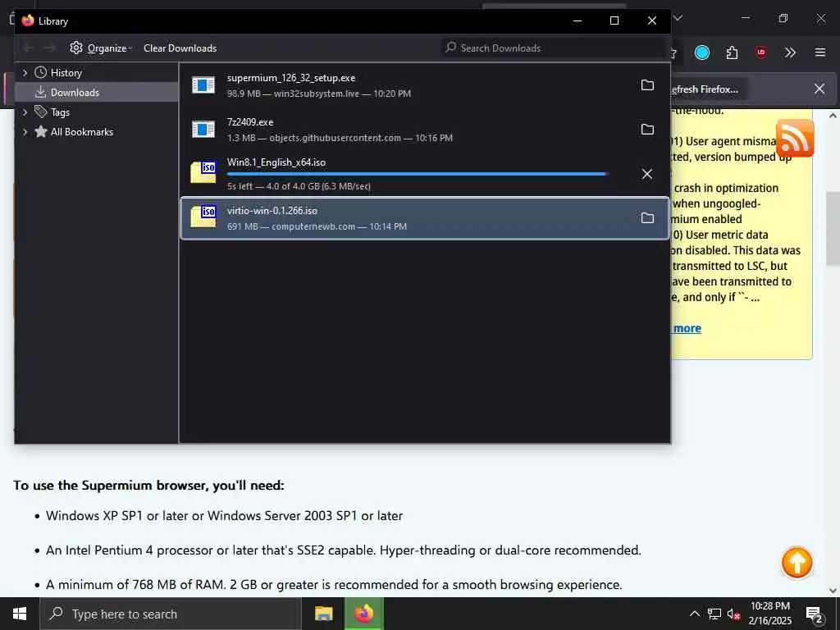Dismiss the Refresh Firefox notification bar

pos(819,89)
